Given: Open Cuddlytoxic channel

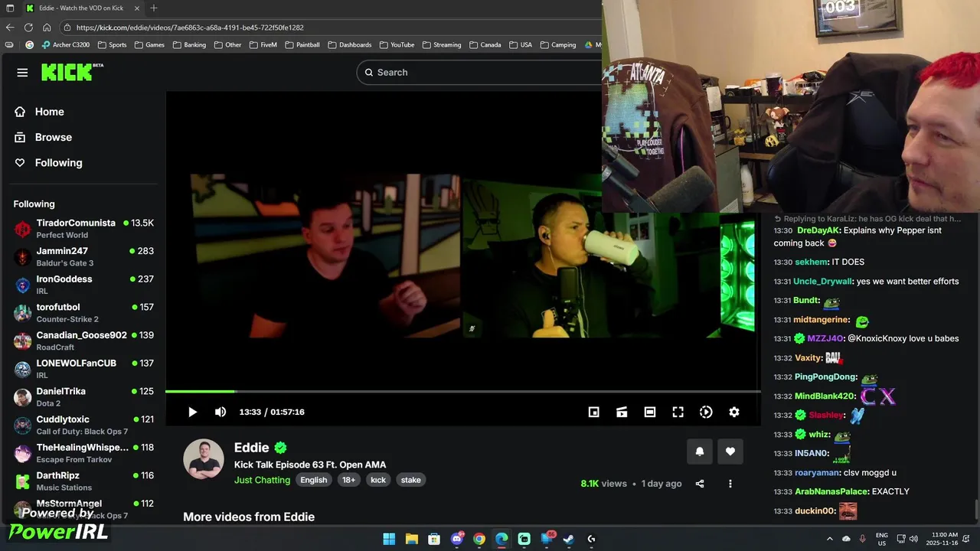Looking at the screenshot, I should click(x=83, y=425).
